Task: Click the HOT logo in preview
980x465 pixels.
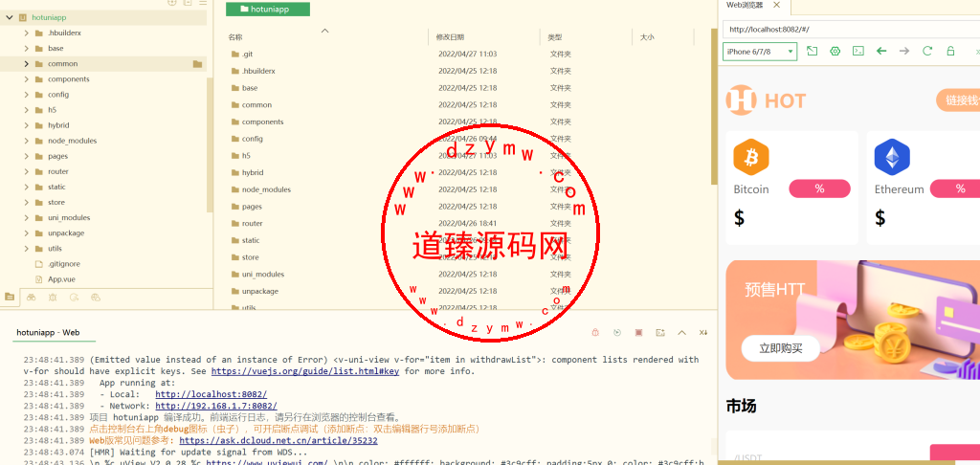Action: coord(766,100)
